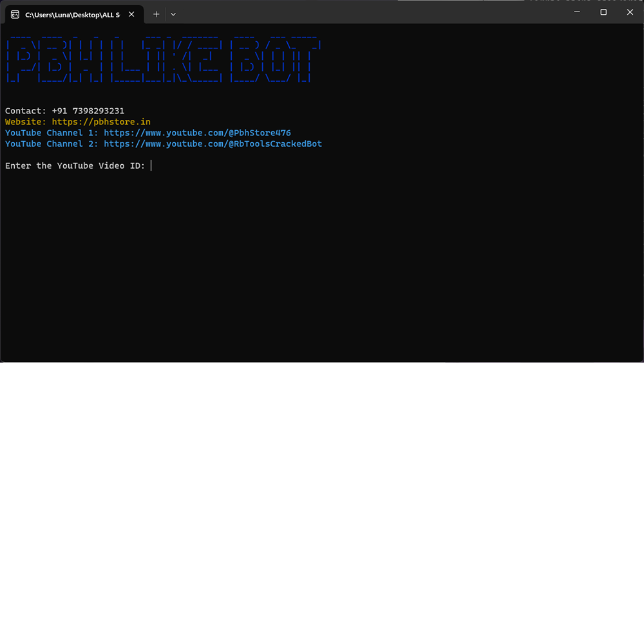Click the "Contact:" label text
This screenshot has height=644, width=644.
point(26,111)
